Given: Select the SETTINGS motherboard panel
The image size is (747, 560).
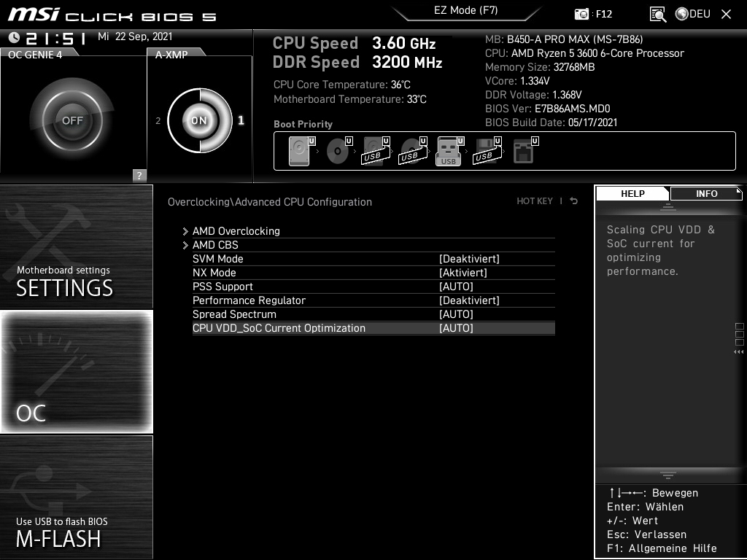Looking at the screenshot, I should (x=76, y=246).
